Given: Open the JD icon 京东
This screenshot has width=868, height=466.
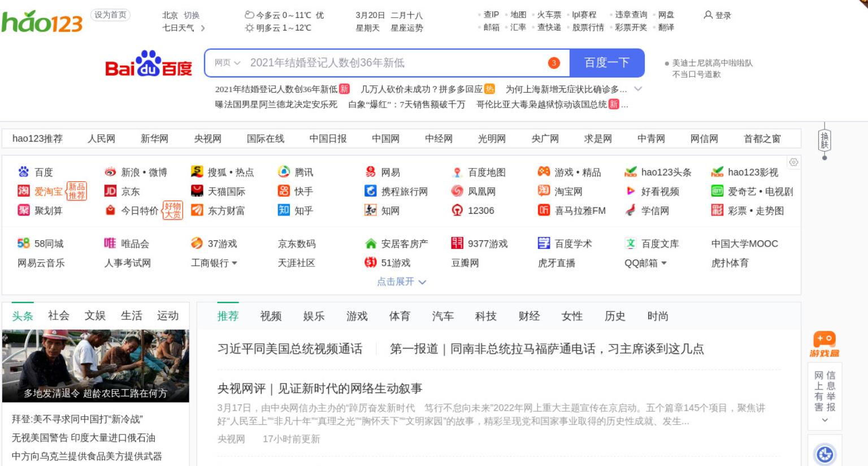Looking at the screenshot, I should point(110,191).
